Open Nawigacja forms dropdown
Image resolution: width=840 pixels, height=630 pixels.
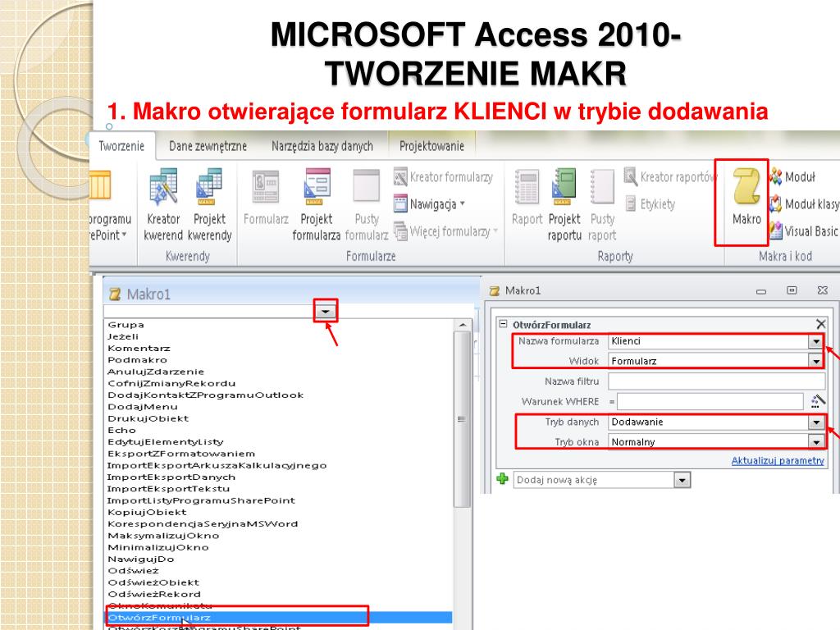pyautogui.click(x=429, y=204)
